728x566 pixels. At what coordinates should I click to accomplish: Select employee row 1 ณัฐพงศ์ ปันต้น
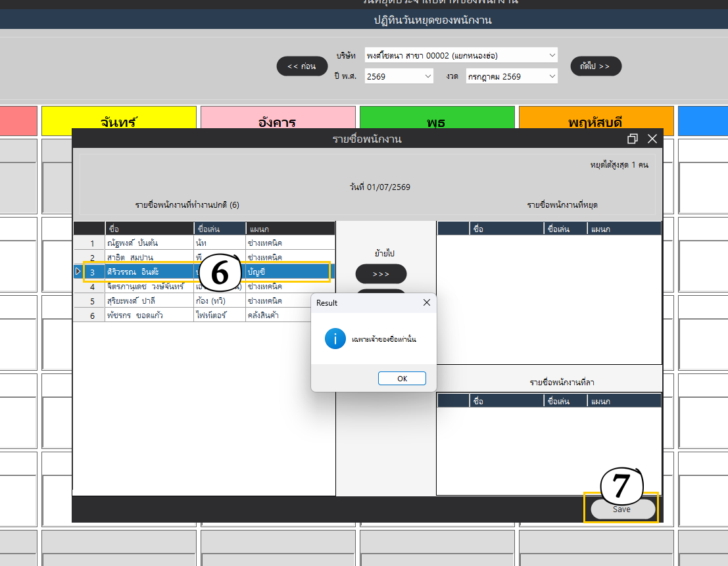coord(205,243)
